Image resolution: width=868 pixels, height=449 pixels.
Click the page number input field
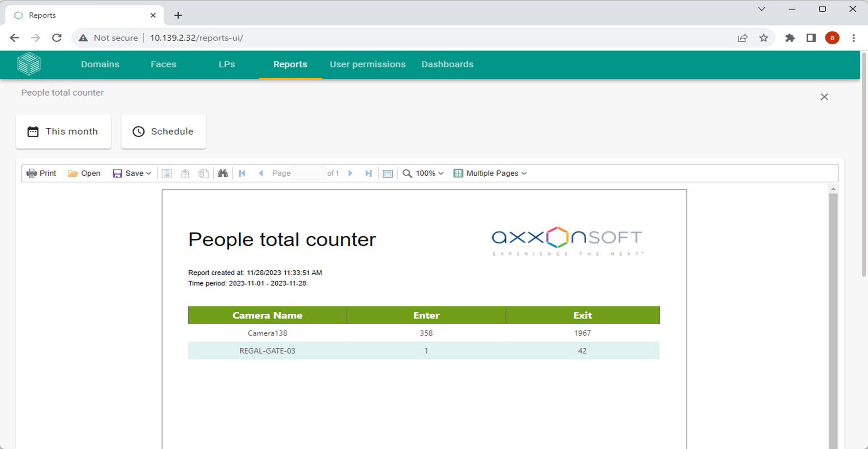tap(308, 173)
